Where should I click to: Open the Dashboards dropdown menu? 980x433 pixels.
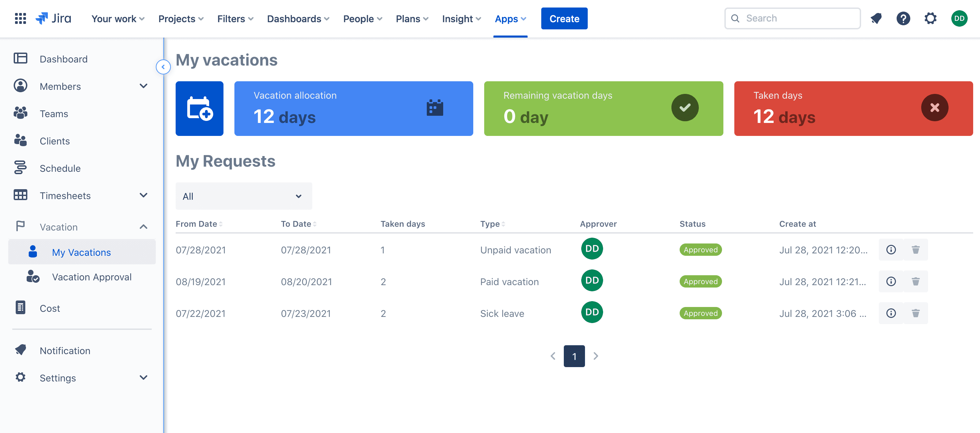(x=298, y=19)
